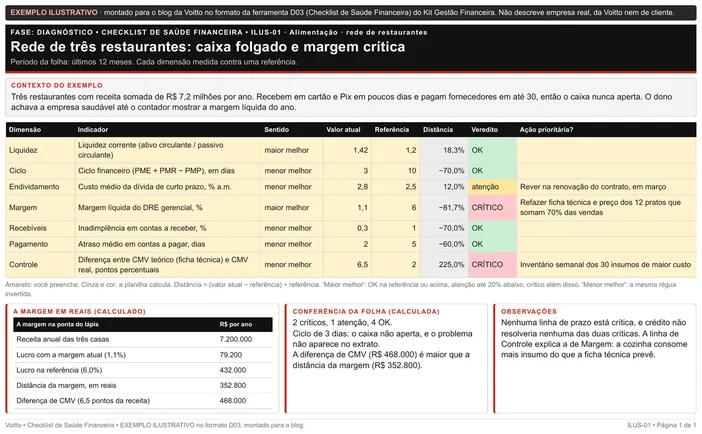Select 'Lucro com a margem atual (1,1%)' row
Viewport: 702px width, 434px height.
(x=143, y=355)
